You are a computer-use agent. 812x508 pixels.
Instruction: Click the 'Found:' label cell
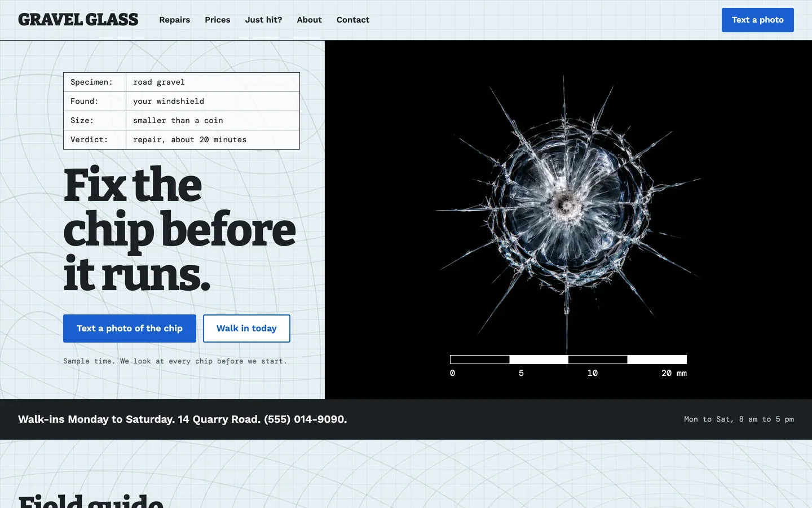[95, 102]
